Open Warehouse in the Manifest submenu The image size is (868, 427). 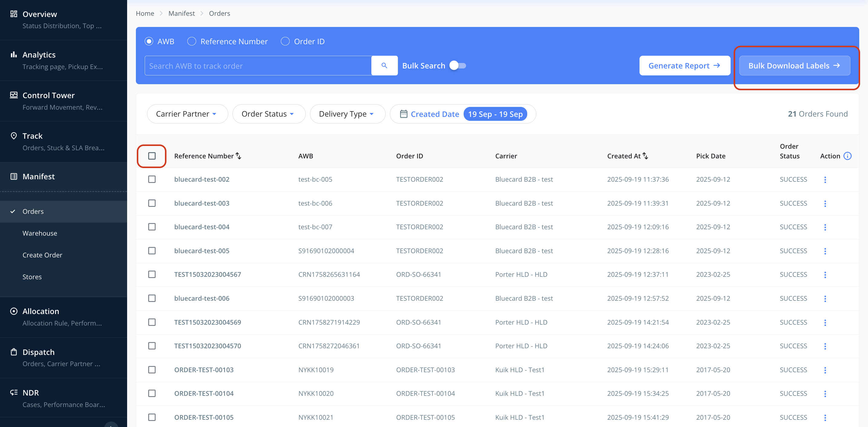[x=40, y=233]
